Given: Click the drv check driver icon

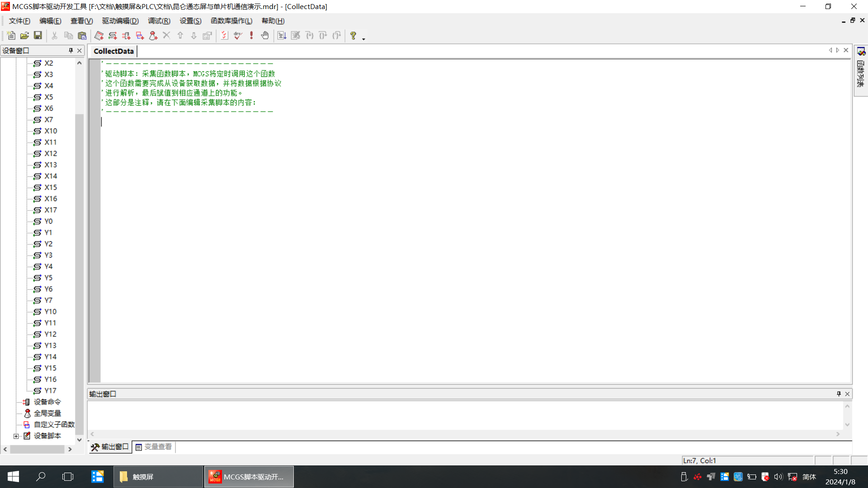Looking at the screenshot, I should pos(238,36).
